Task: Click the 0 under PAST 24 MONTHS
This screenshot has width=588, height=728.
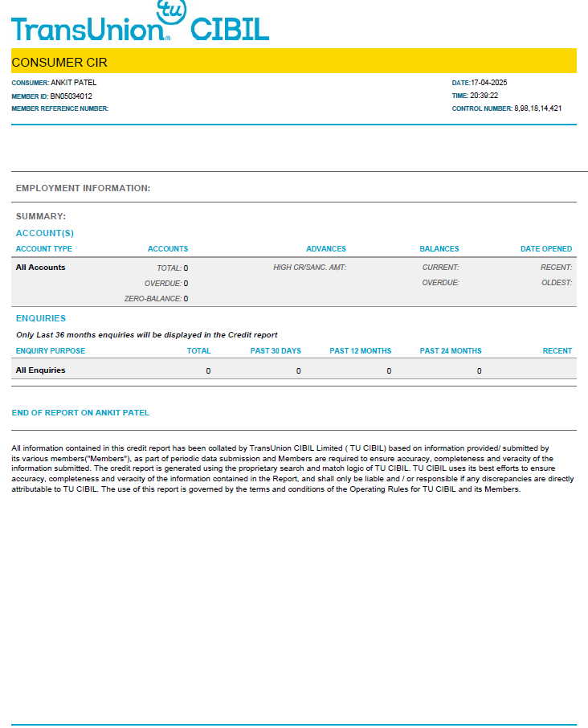Action: (479, 371)
